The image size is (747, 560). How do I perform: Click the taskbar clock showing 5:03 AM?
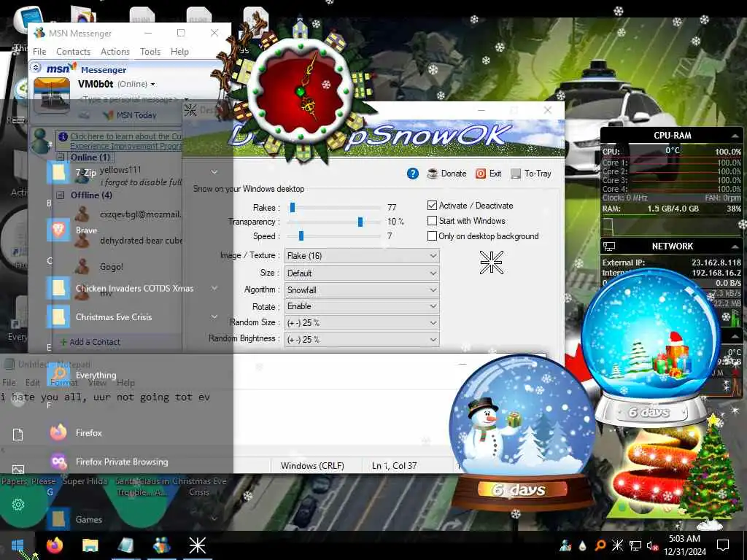coord(684,545)
